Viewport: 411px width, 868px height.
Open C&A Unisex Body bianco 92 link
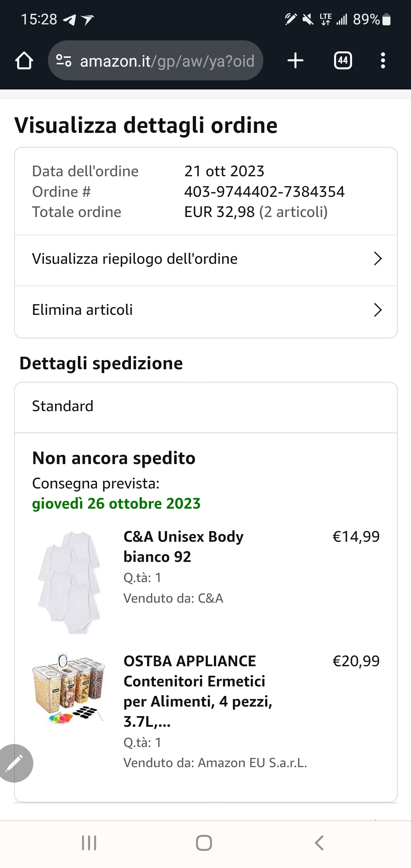click(x=183, y=546)
